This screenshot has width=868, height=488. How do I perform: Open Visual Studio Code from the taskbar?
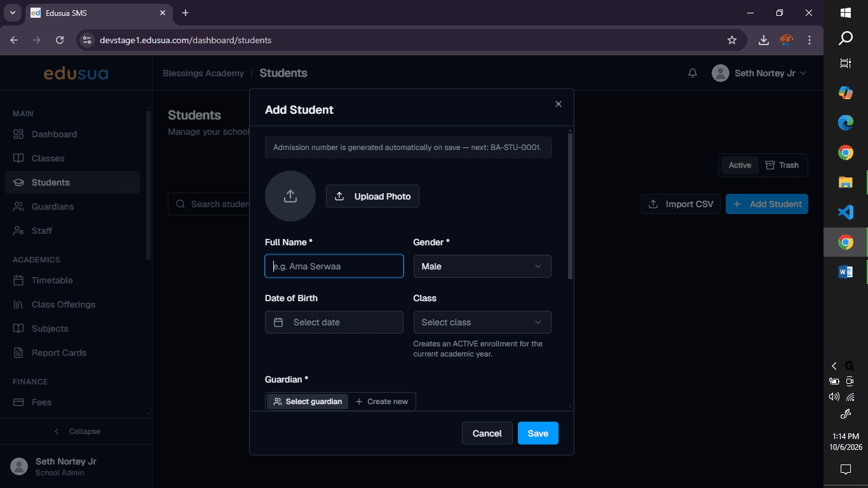(846, 212)
